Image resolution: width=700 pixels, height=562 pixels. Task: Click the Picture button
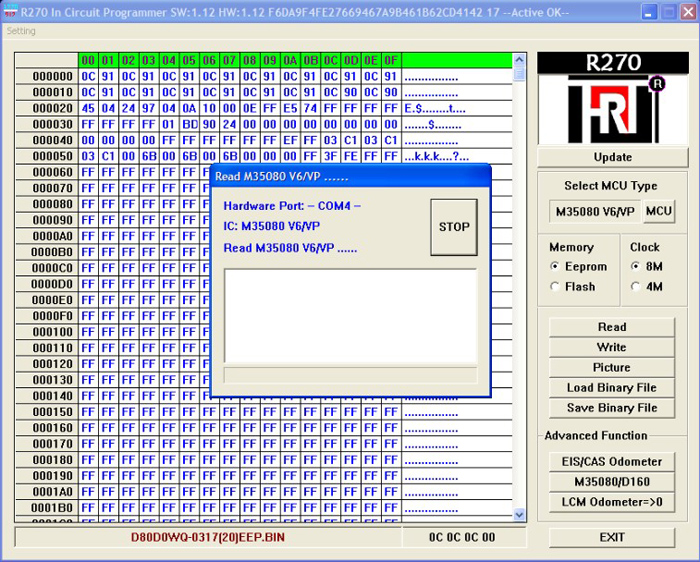tap(612, 367)
